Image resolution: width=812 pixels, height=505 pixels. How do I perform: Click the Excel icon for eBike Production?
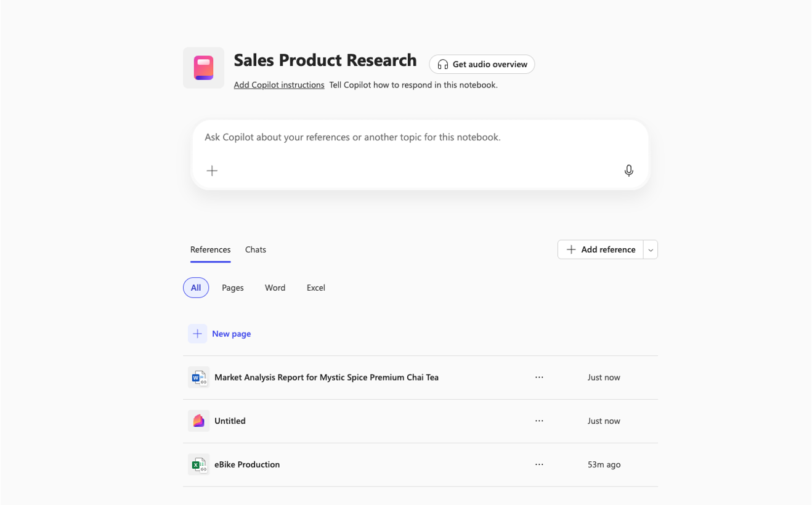(x=198, y=465)
